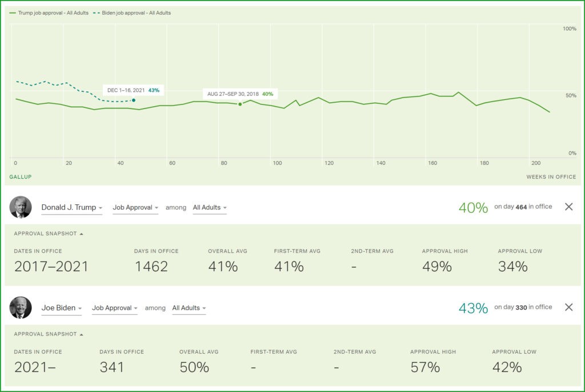The image size is (585, 392).
Task: Open Job Approval dropdown in Trump row
Action: point(135,208)
